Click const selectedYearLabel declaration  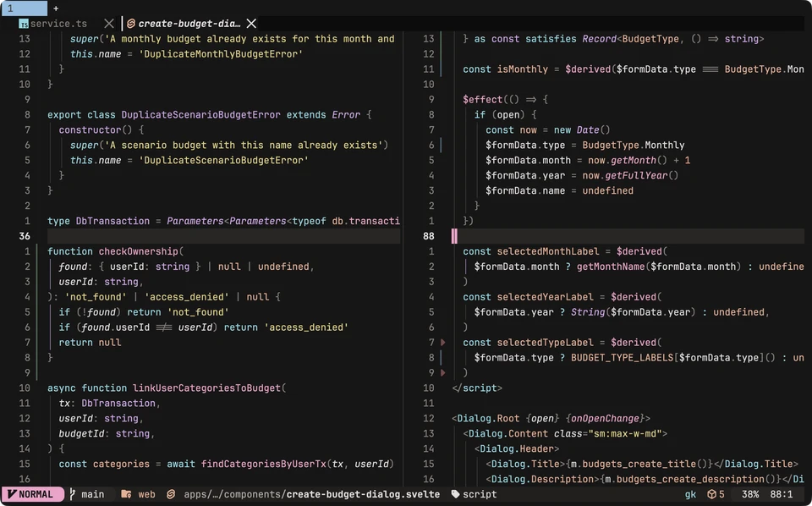coord(562,297)
